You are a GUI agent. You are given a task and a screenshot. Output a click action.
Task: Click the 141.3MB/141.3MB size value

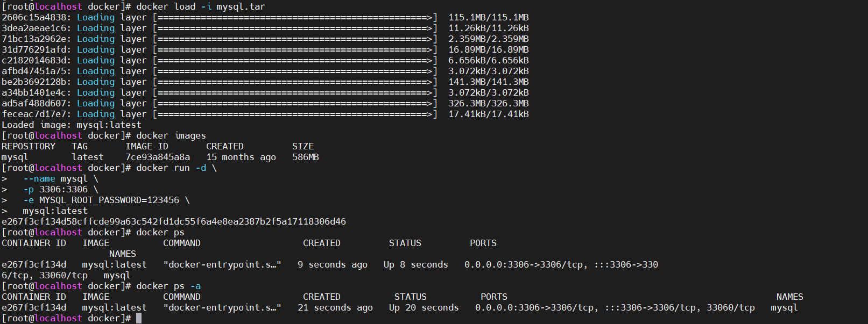point(489,82)
